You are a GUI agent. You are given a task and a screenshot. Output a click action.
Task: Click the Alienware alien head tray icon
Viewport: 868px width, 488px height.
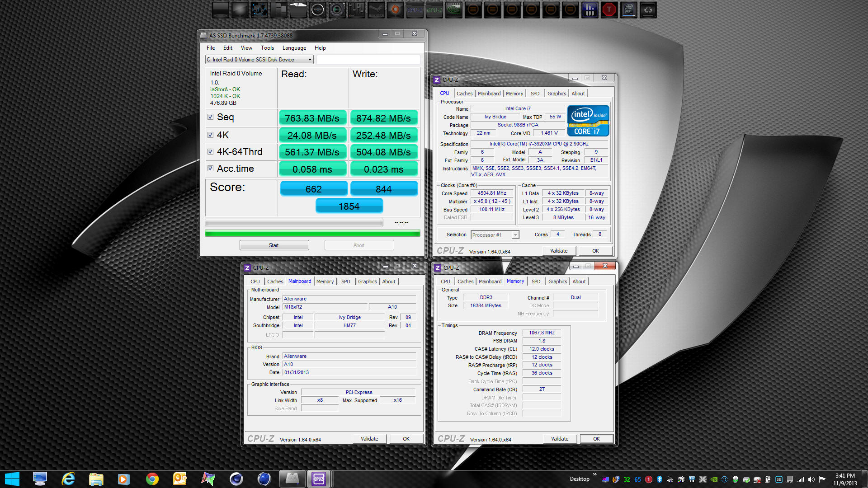tap(736, 479)
